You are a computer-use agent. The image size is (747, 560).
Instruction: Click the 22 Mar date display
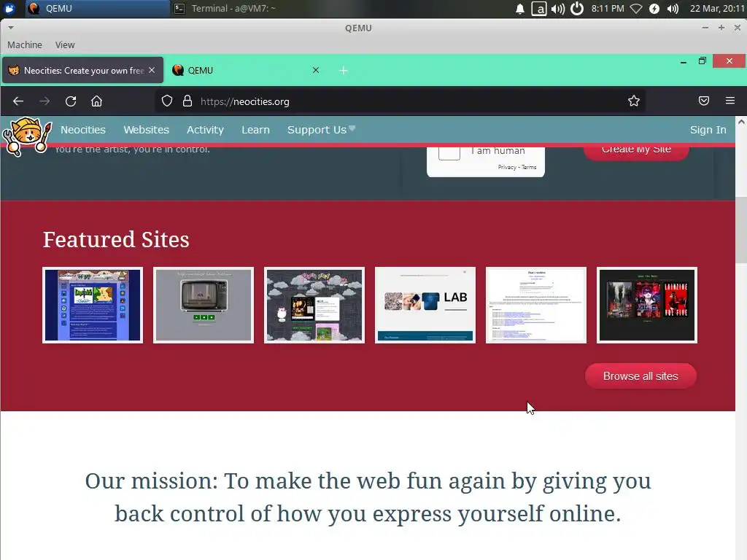coord(717,9)
